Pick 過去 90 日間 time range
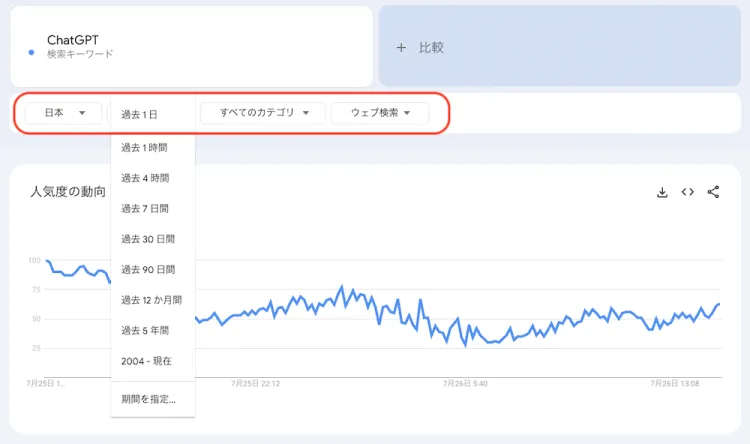This screenshot has width=750, height=444. [153, 269]
